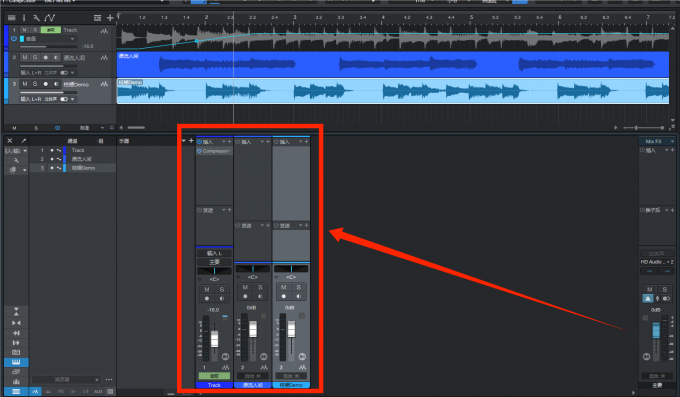Add a track with the plus icon
The image size is (680, 397).
pos(110,18)
